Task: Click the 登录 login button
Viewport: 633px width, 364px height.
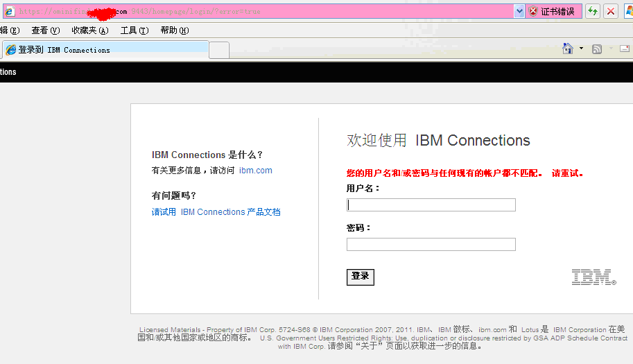Action: (360, 277)
